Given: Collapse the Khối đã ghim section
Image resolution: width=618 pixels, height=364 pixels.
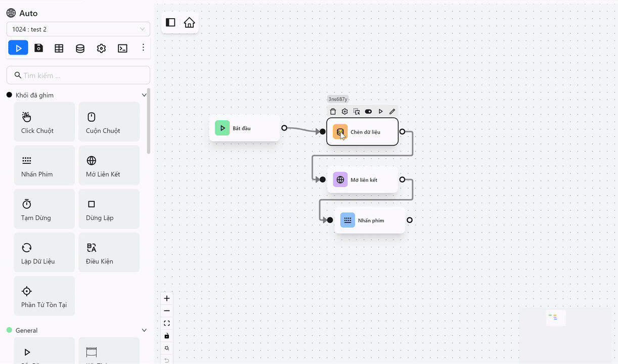Looking at the screenshot, I should [144, 95].
